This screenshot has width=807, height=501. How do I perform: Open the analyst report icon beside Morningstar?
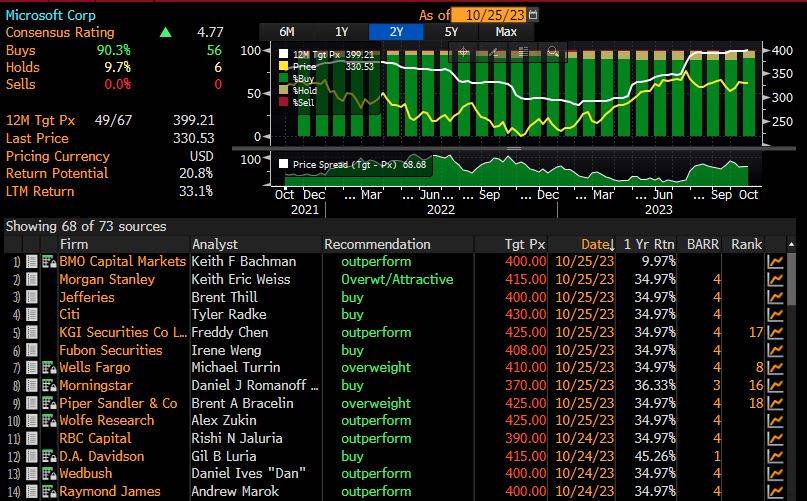click(x=49, y=386)
